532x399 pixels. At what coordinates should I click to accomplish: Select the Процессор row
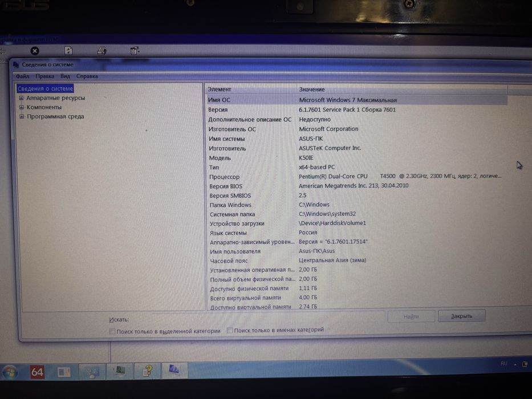(x=356, y=177)
